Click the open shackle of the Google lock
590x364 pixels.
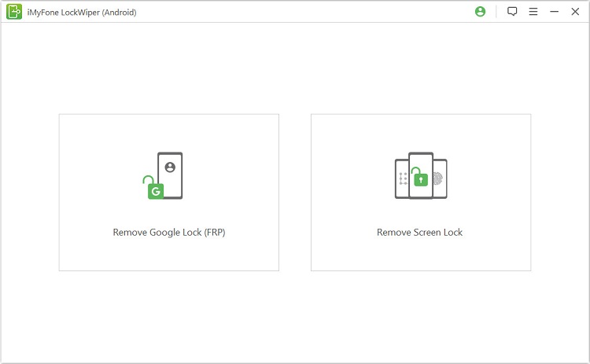click(147, 180)
